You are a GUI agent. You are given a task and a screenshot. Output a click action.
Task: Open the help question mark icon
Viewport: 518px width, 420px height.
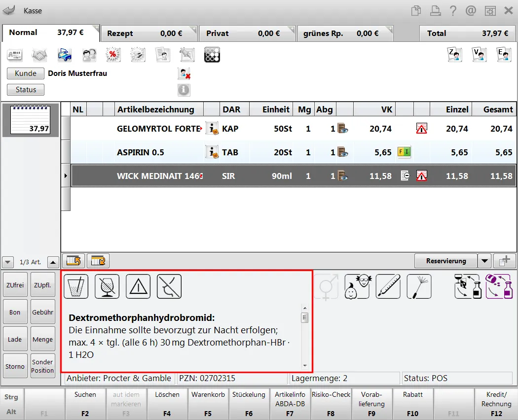[x=453, y=10]
